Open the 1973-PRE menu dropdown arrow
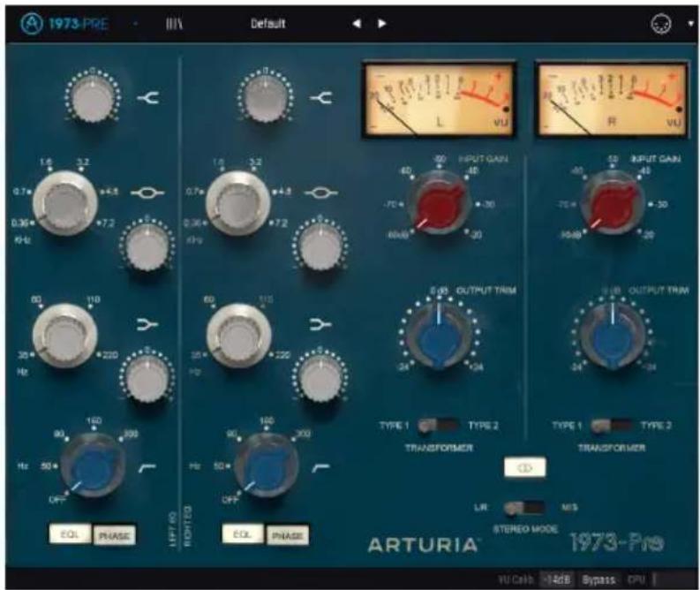The height and width of the screenshot is (590, 700). pos(135,24)
